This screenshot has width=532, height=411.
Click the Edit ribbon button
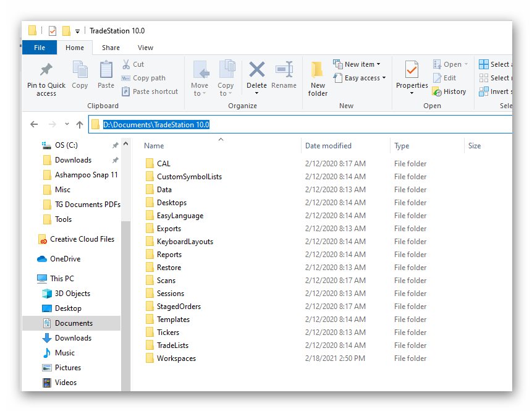(x=445, y=78)
